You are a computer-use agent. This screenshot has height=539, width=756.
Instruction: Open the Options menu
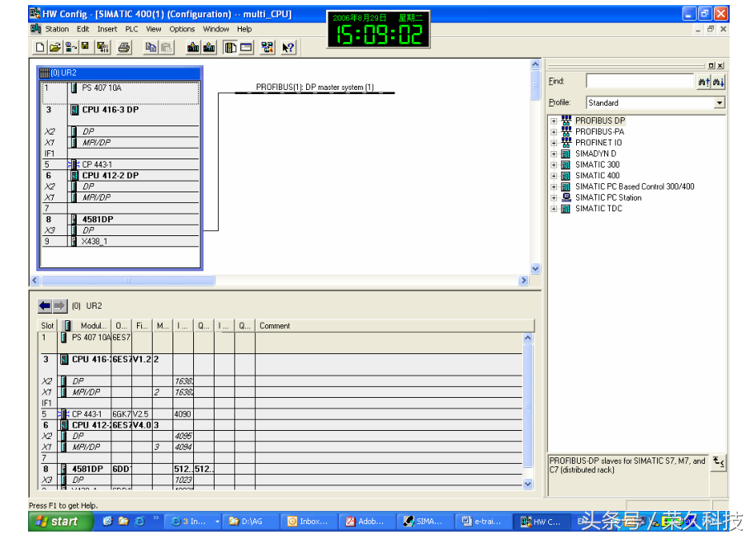[182, 29]
